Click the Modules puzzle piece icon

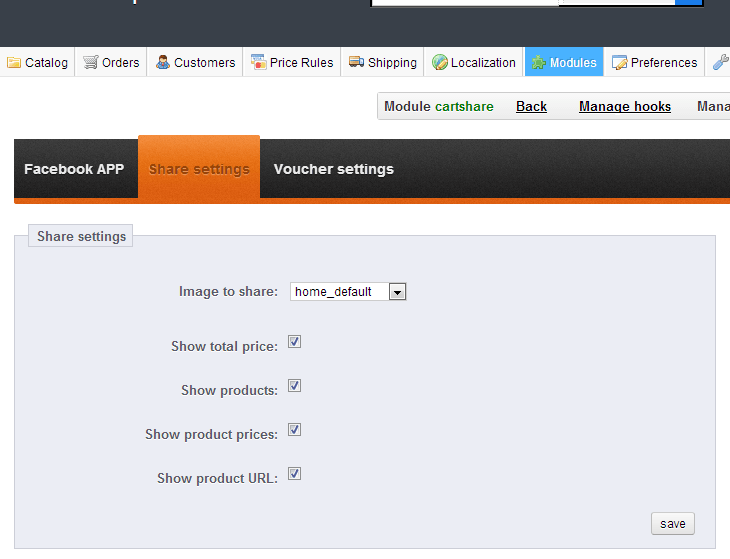[538, 62]
